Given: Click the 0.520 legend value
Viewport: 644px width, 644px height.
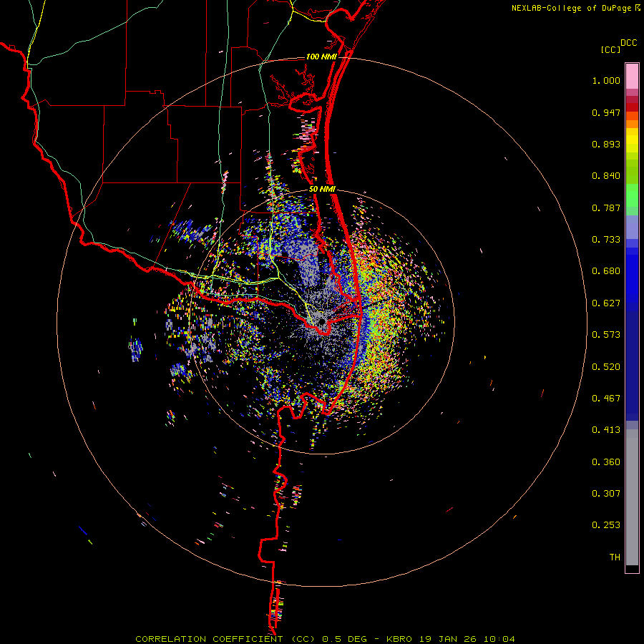Looking at the screenshot, I should 606,367.
